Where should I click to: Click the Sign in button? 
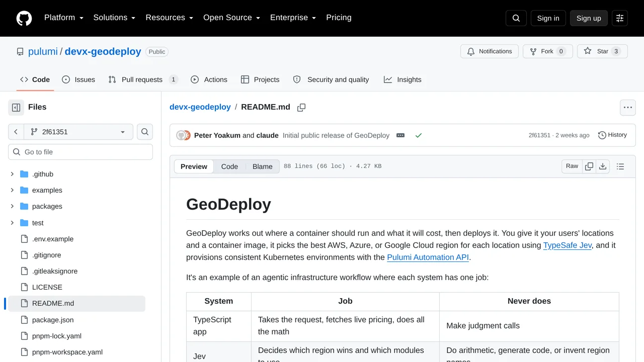(x=548, y=18)
